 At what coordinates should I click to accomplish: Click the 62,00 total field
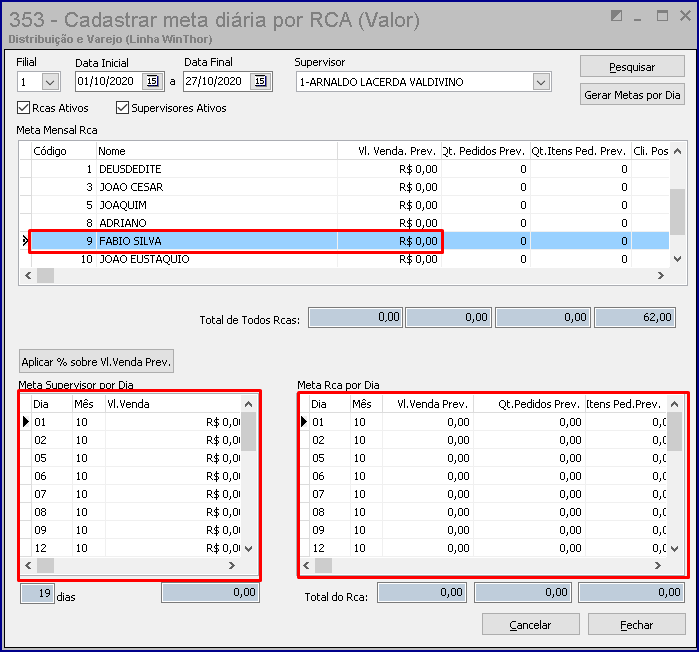point(635,317)
